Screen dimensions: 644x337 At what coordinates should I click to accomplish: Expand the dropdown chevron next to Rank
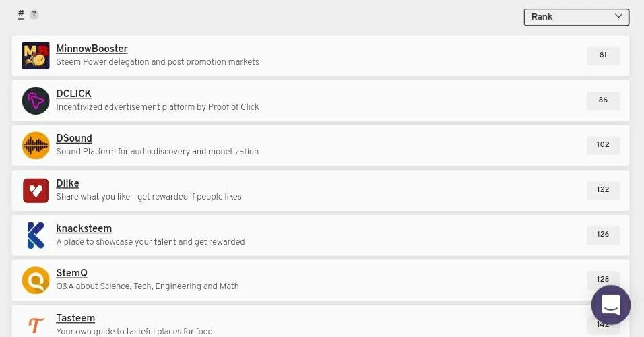[x=618, y=16]
